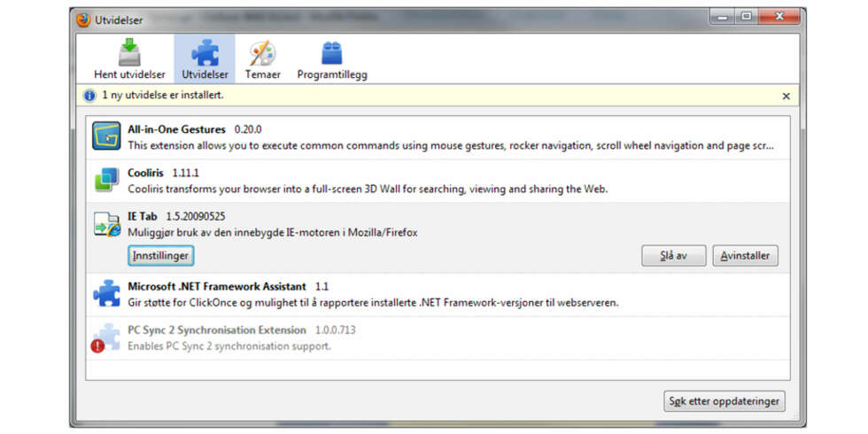Select PC Sync 2 Synchronisation Extension name
This screenshot has height=434, width=868.
(216, 329)
